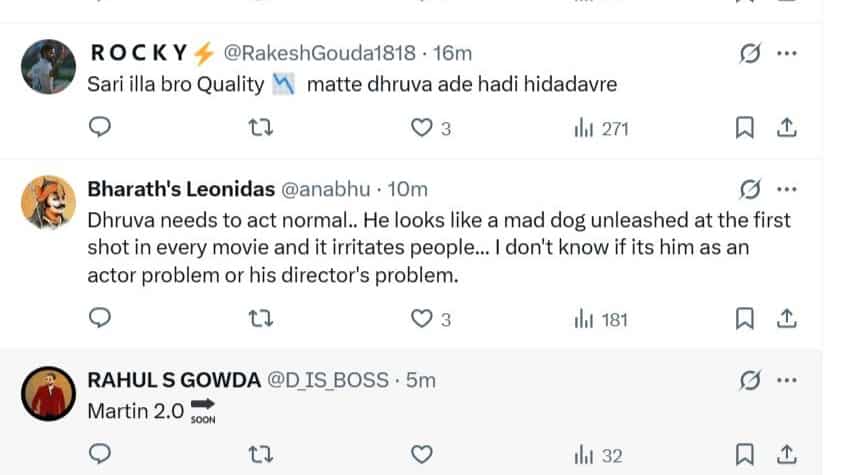Like ROCKY's tweet with 3 likes
The width and height of the screenshot is (845, 475).
423,128
